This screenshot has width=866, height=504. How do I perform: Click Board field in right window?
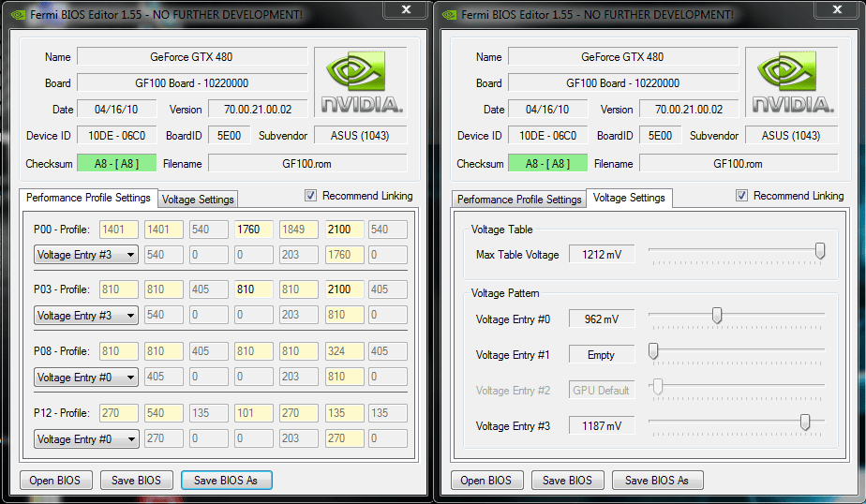point(623,82)
